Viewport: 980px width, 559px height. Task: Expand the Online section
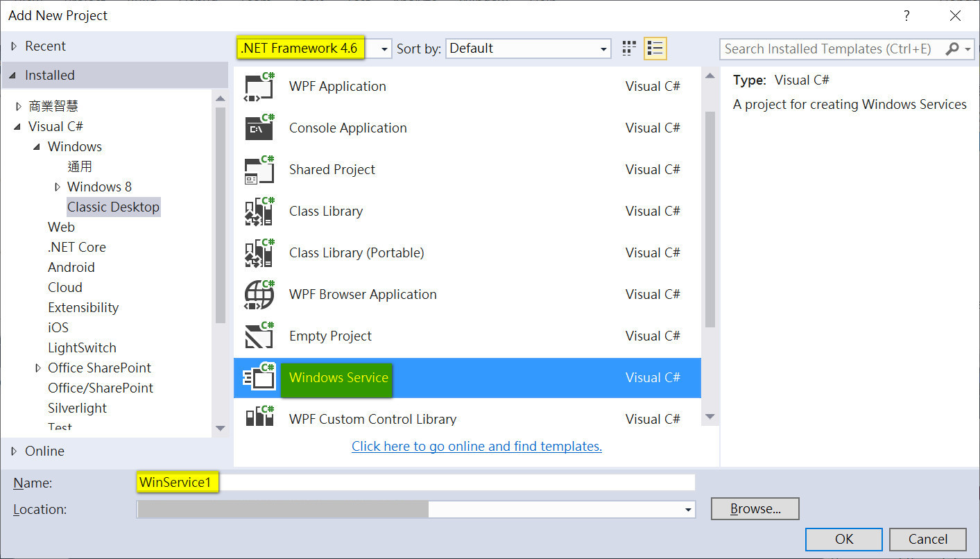click(14, 452)
